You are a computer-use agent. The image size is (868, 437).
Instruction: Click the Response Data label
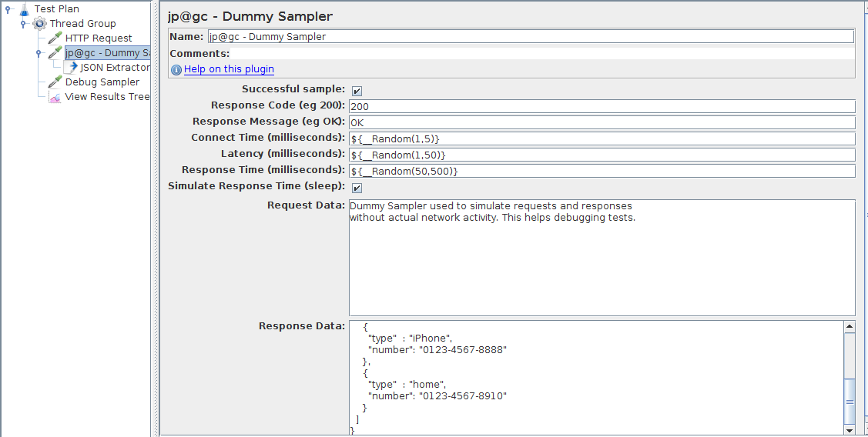(x=302, y=325)
